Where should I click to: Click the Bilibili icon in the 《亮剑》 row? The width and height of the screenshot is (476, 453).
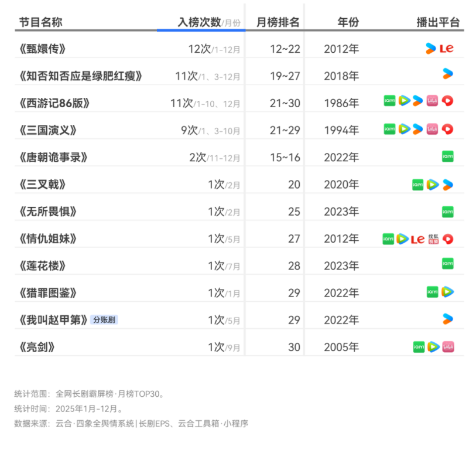(x=448, y=346)
